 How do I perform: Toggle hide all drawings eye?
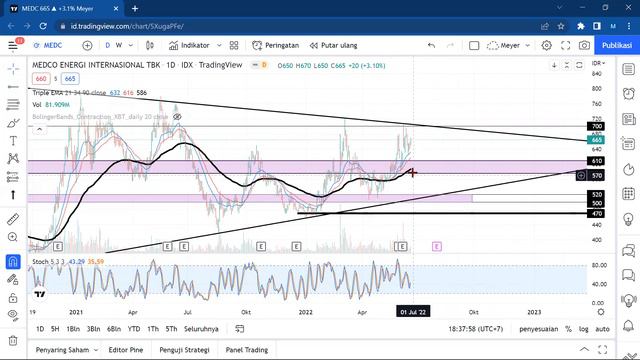pyautogui.click(x=13, y=315)
